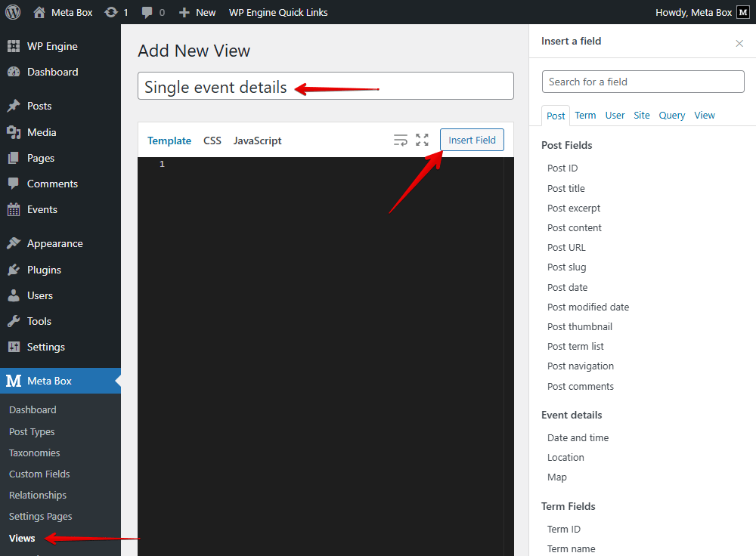Image resolution: width=756 pixels, height=556 pixels.
Task: Open Custom Fields under Meta Box
Action: pos(39,474)
